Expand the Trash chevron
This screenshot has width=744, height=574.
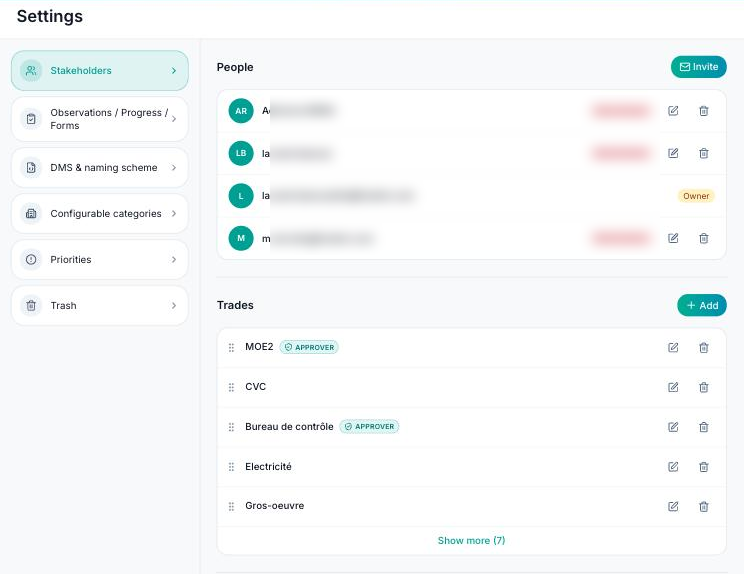174,306
